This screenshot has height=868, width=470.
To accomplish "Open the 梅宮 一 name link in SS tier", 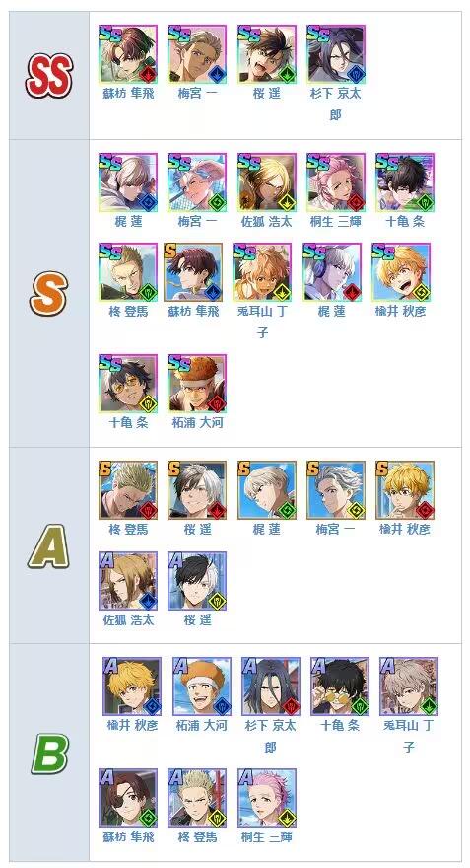I will tap(197, 94).
